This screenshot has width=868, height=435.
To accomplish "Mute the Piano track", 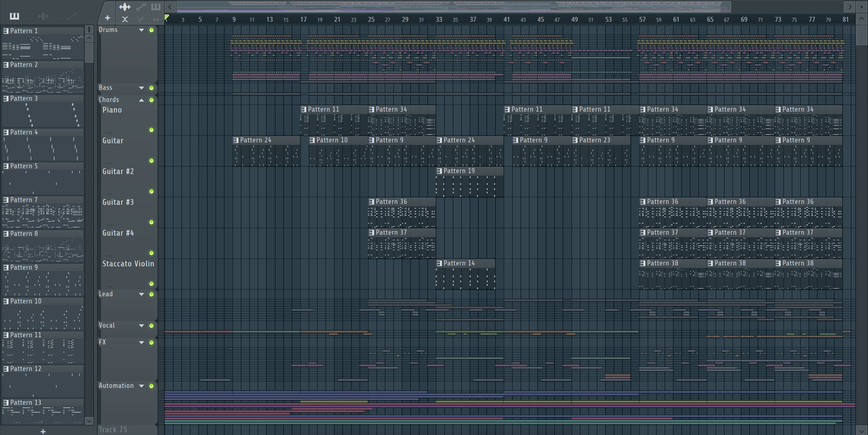I will [x=152, y=130].
